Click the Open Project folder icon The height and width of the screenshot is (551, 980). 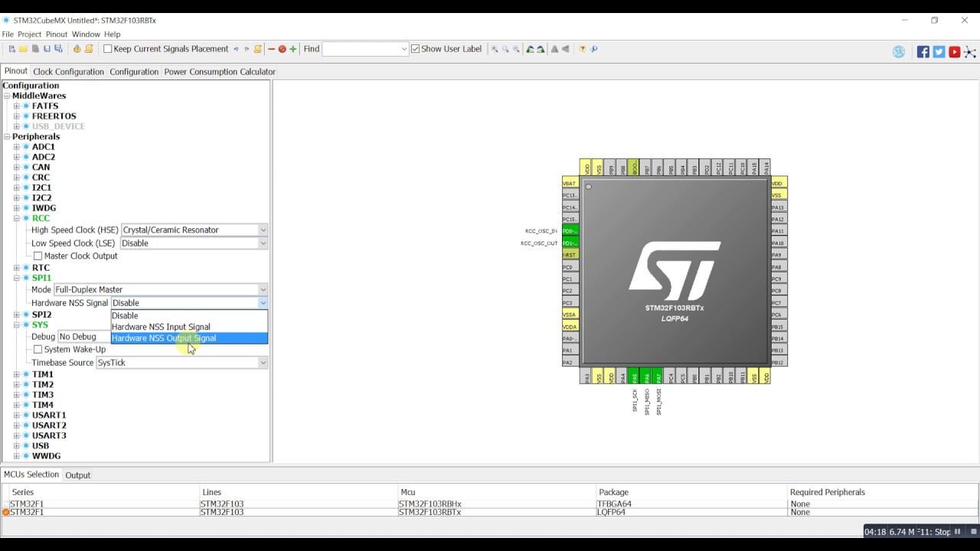pos(23,49)
